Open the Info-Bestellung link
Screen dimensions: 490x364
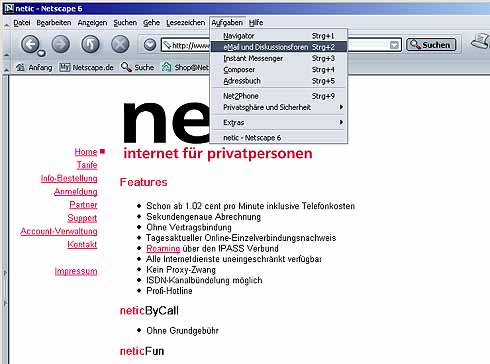point(69,178)
